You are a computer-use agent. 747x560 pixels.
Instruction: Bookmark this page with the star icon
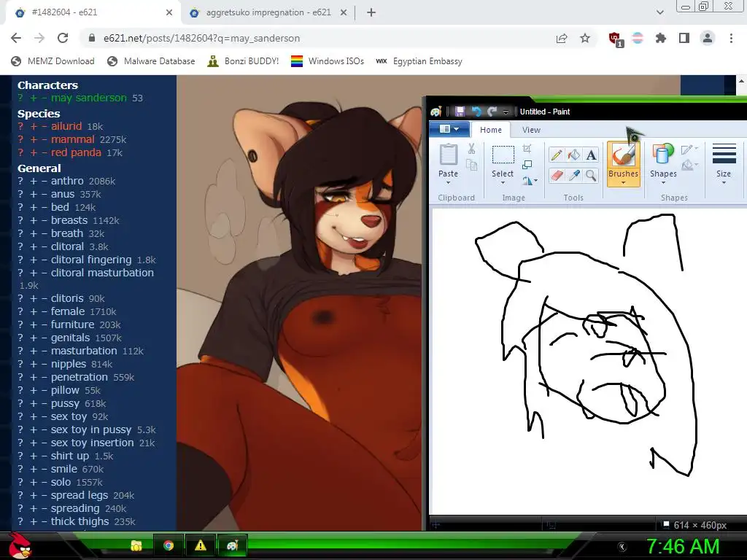[585, 38]
